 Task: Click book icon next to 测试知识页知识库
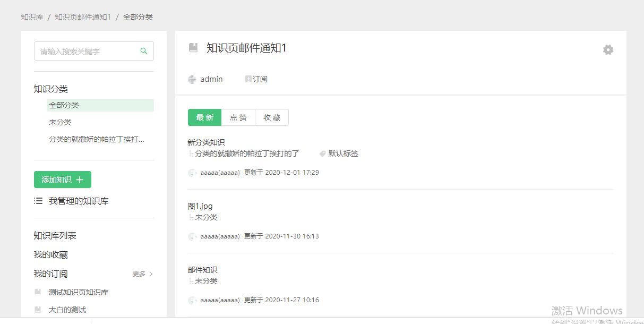coord(38,292)
